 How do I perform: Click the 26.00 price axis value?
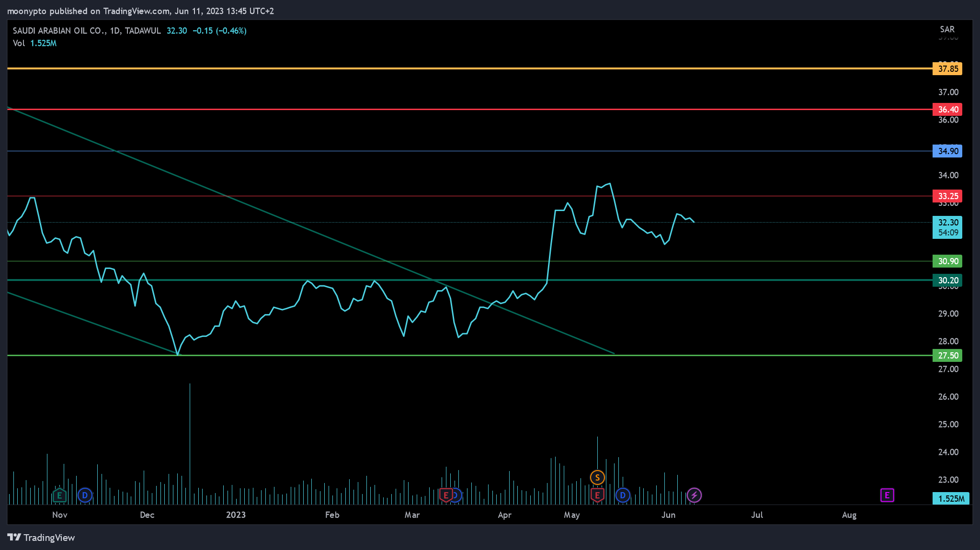pyautogui.click(x=948, y=397)
